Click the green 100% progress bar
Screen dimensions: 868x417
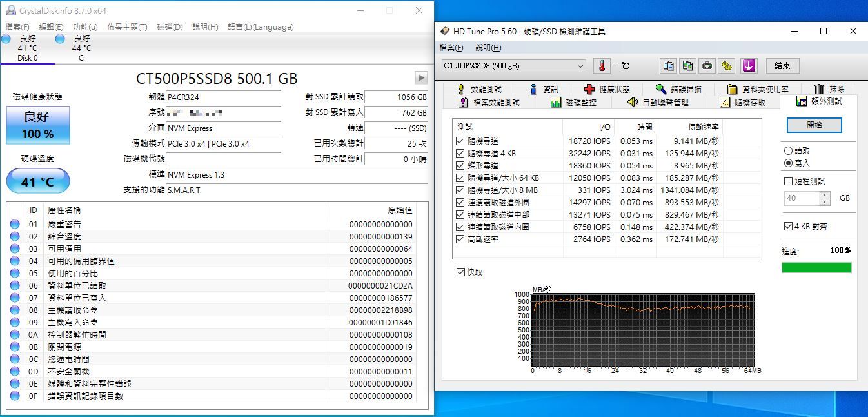[x=816, y=267]
